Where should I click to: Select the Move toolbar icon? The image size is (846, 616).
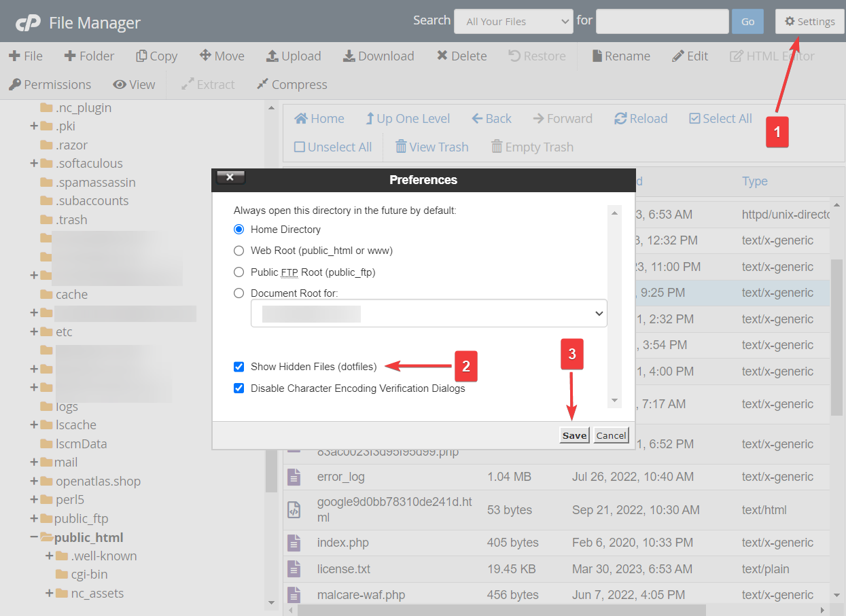tap(222, 56)
